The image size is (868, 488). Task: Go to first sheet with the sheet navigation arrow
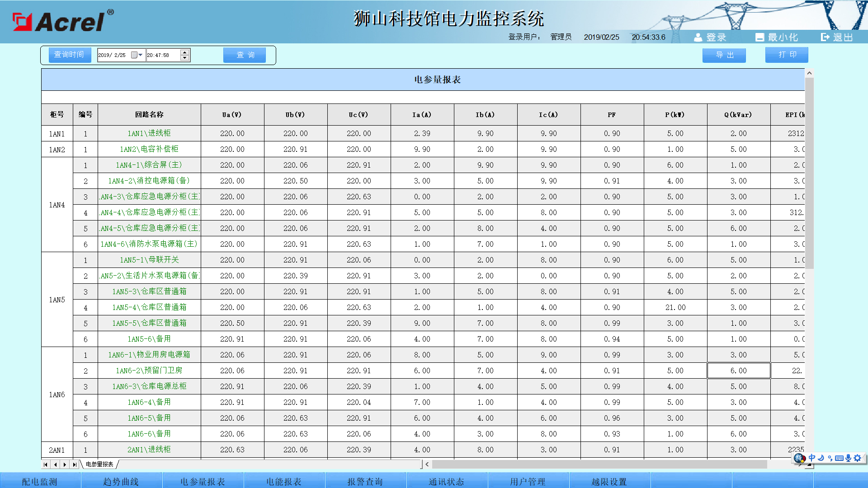tap(46, 465)
